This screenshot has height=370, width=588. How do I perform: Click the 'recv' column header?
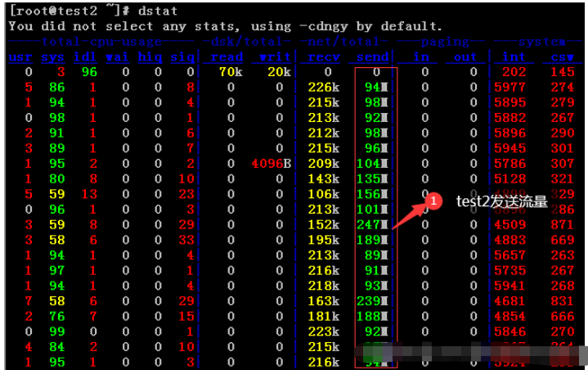click(324, 57)
